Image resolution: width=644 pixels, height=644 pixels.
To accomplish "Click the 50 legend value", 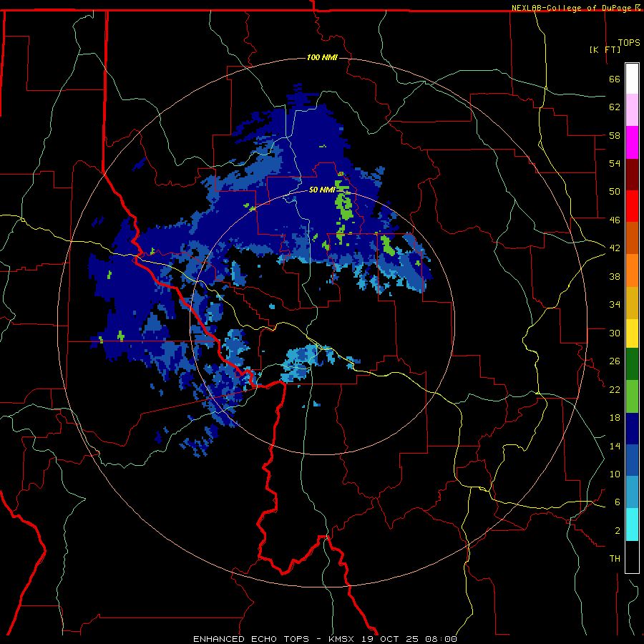I will point(615,192).
